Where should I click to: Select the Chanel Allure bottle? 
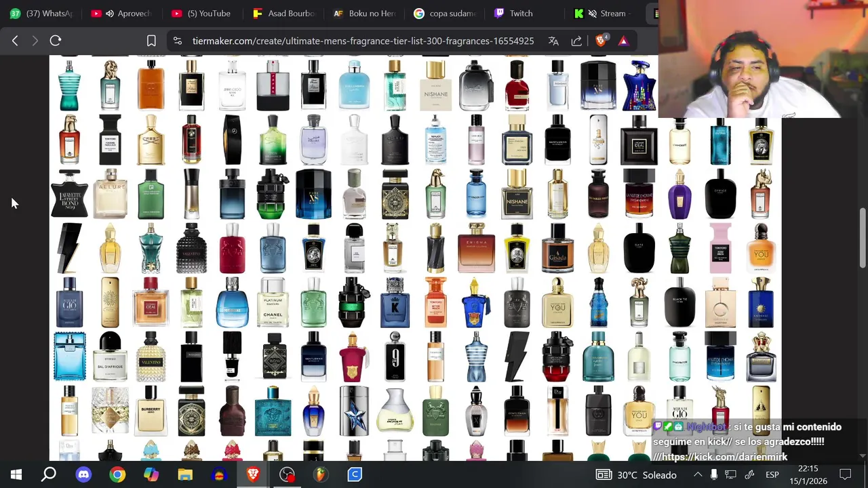(x=110, y=194)
